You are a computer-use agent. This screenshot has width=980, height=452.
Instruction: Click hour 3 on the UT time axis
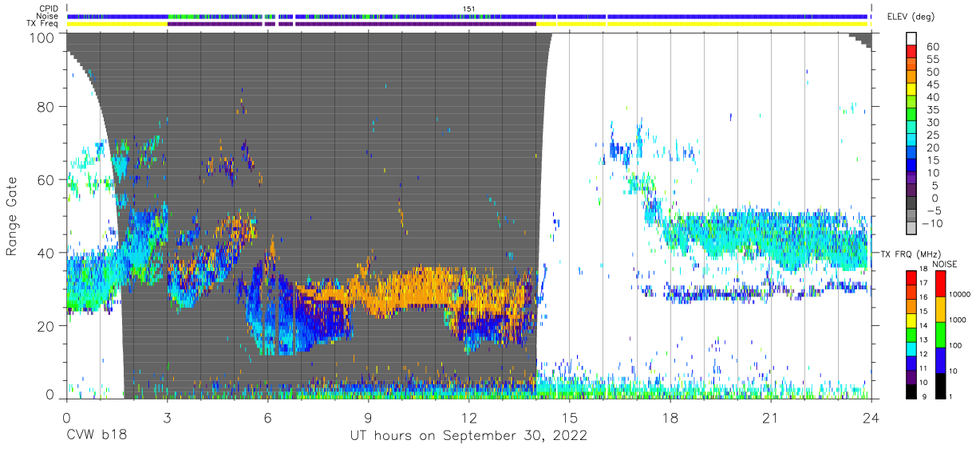[x=167, y=418]
